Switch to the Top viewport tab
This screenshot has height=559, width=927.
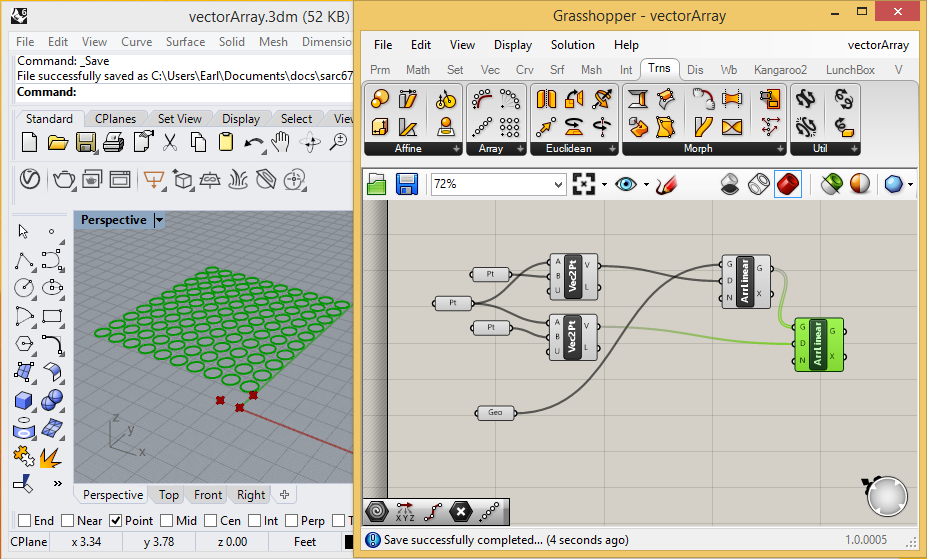169,495
